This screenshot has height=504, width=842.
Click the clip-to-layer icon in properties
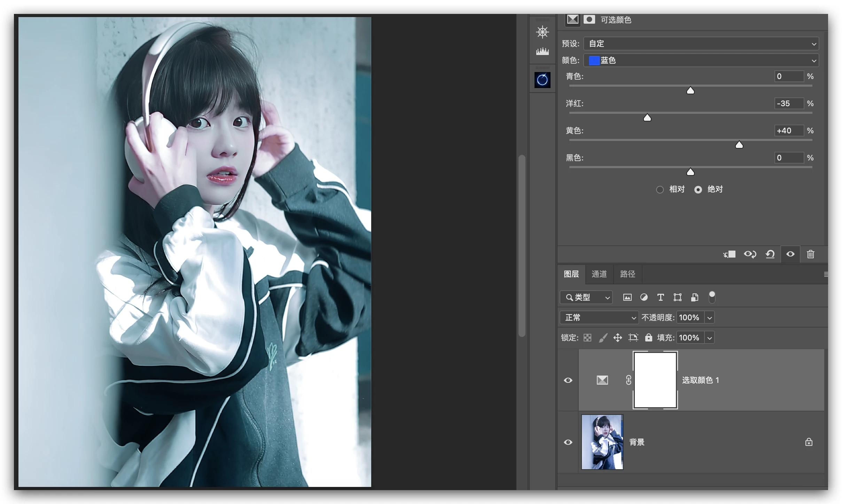click(729, 254)
